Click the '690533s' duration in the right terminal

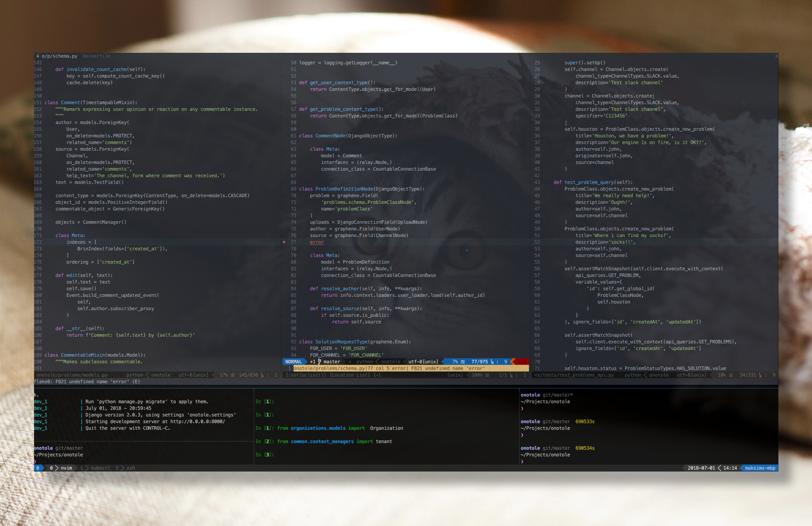pos(585,422)
